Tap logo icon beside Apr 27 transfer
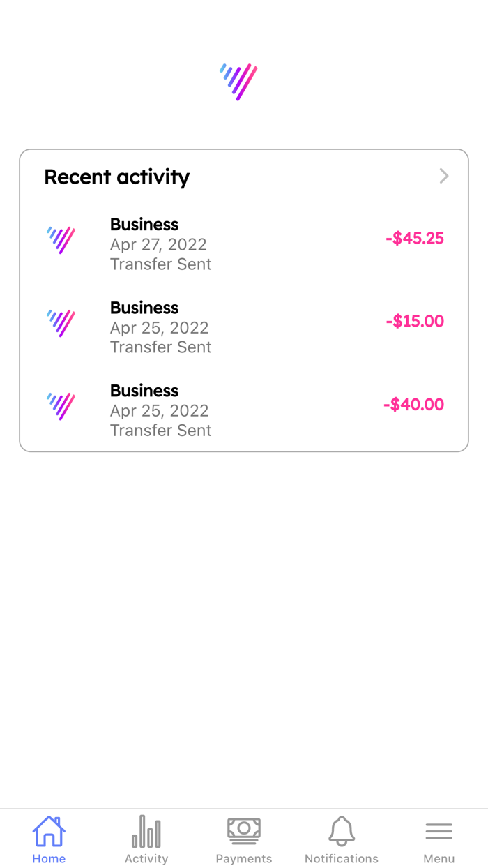The image size is (488, 868). coord(61,240)
